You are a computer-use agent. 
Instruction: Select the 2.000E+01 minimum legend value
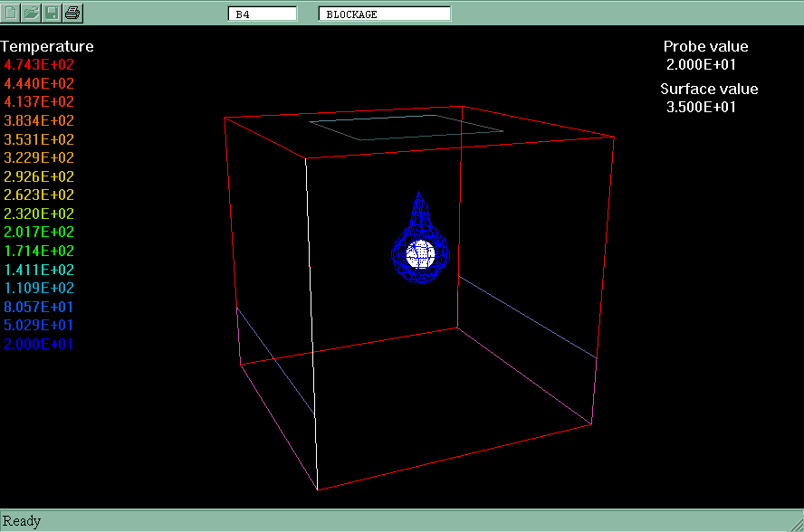coord(39,344)
